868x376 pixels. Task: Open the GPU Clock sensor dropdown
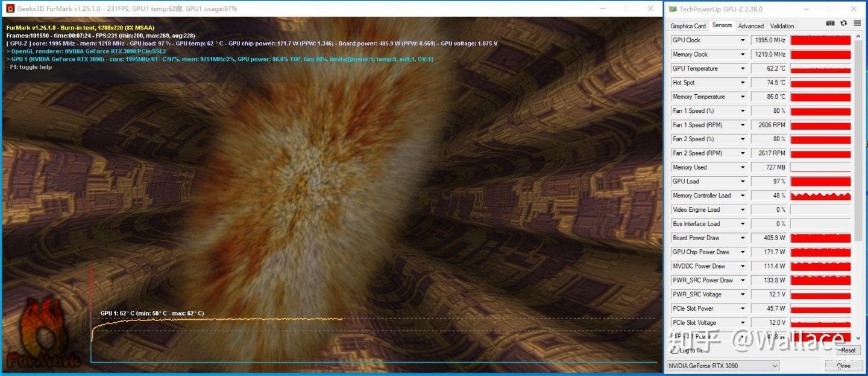(743, 40)
